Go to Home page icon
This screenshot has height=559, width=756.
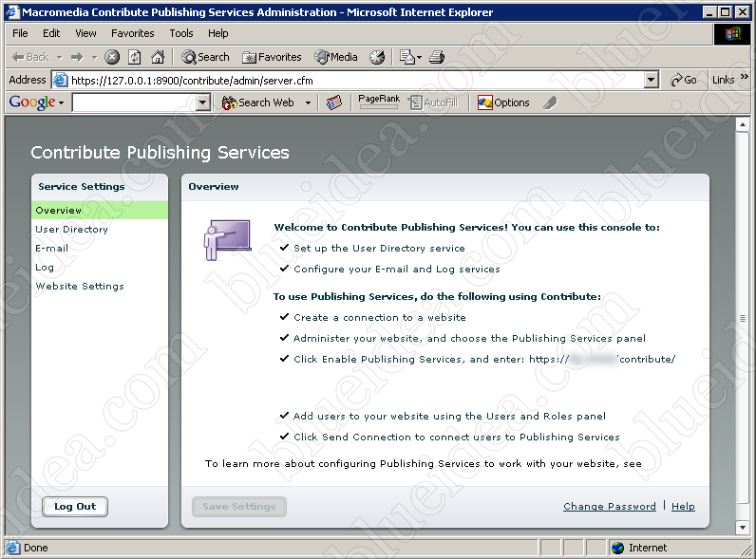click(x=157, y=57)
